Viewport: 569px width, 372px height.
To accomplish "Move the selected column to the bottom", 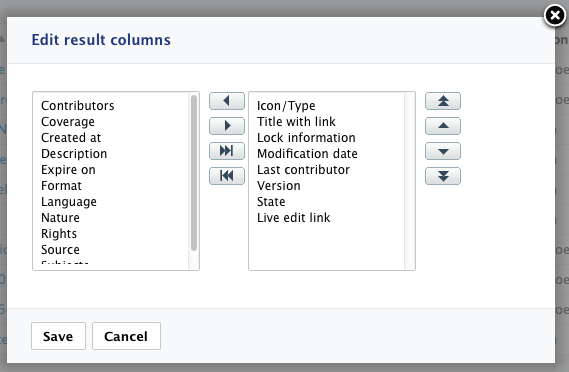I will [443, 176].
